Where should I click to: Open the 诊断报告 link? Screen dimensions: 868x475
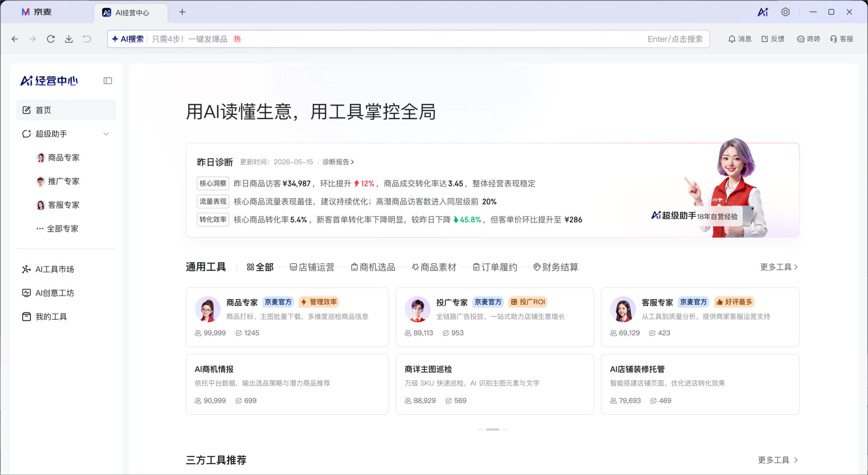(338, 162)
